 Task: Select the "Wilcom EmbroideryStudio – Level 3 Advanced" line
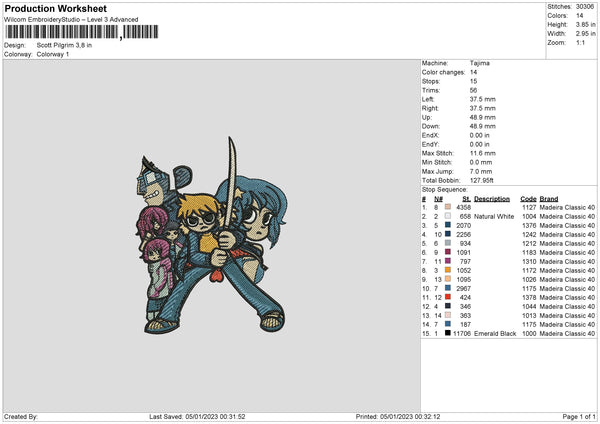(71, 20)
